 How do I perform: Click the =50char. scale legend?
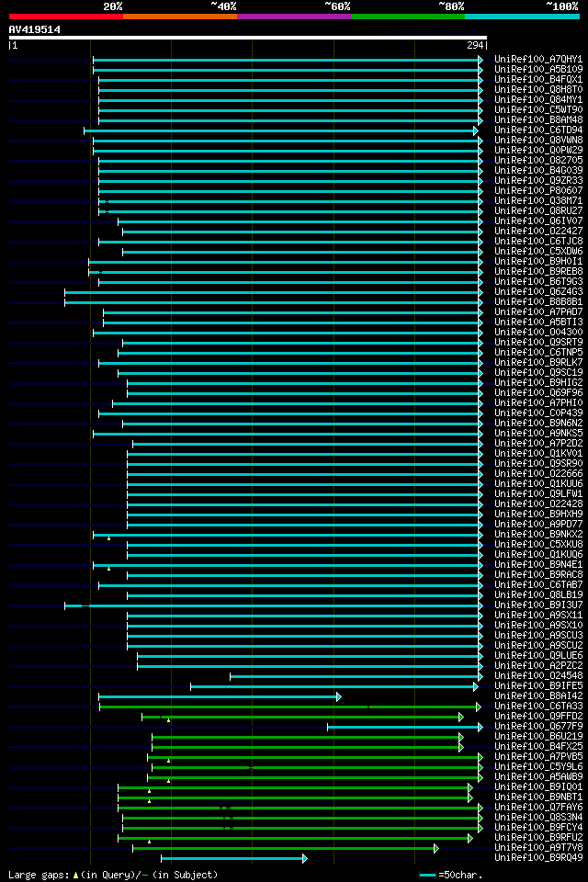[x=451, y=876]
